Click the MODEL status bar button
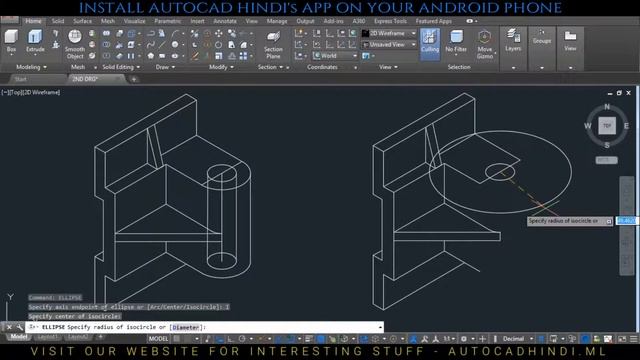Screen dimensions: 640x360 tap(158, 339)
